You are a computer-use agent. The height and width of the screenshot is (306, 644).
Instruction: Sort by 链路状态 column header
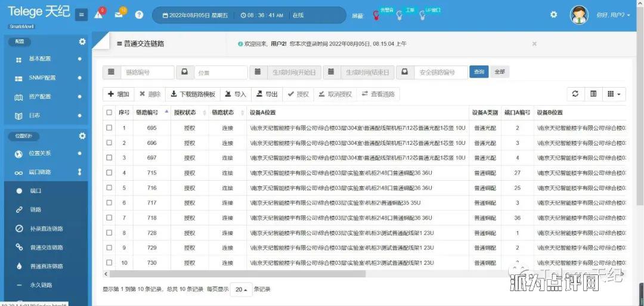pyautogui.click(x=228, y=113)
